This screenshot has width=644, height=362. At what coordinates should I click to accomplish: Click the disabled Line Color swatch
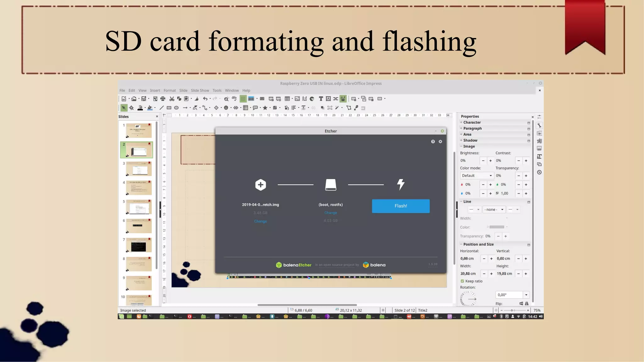pyautogui.click(x=497, y=227)
